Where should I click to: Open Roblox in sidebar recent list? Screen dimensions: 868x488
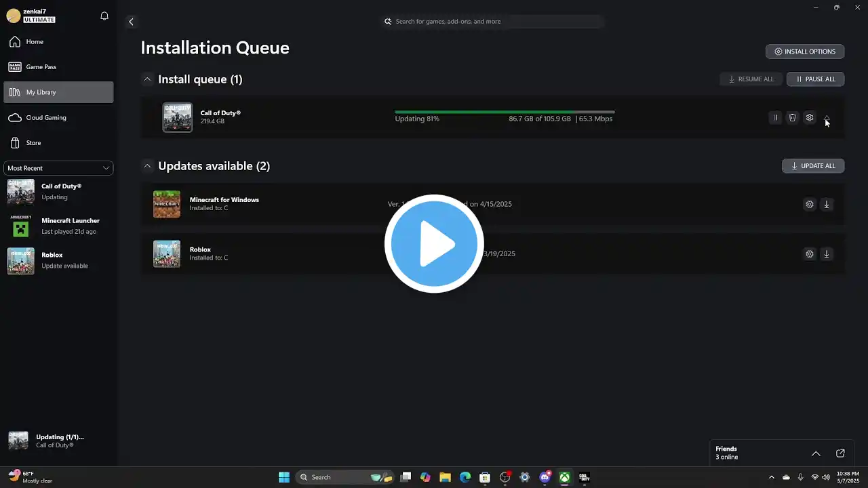[x=58, y=261]
